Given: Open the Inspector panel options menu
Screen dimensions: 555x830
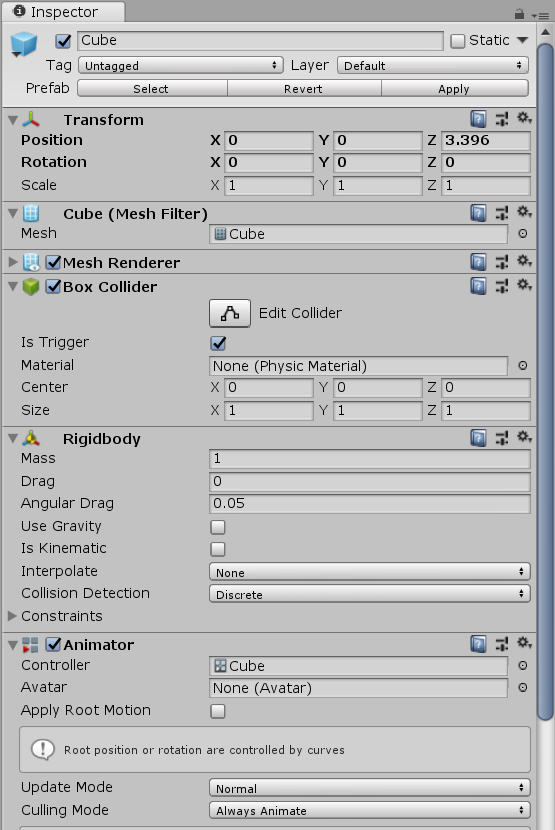Looking at the screenshot, I should [x=540, y=16].
